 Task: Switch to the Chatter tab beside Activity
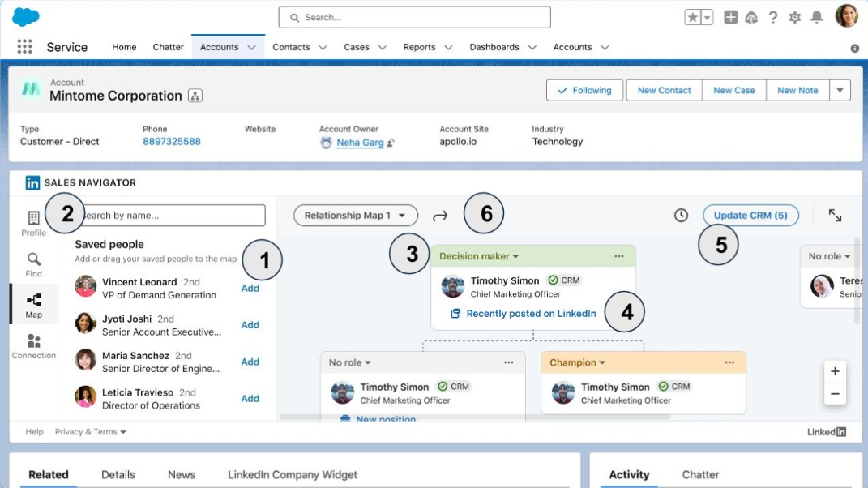click(700, 475)
